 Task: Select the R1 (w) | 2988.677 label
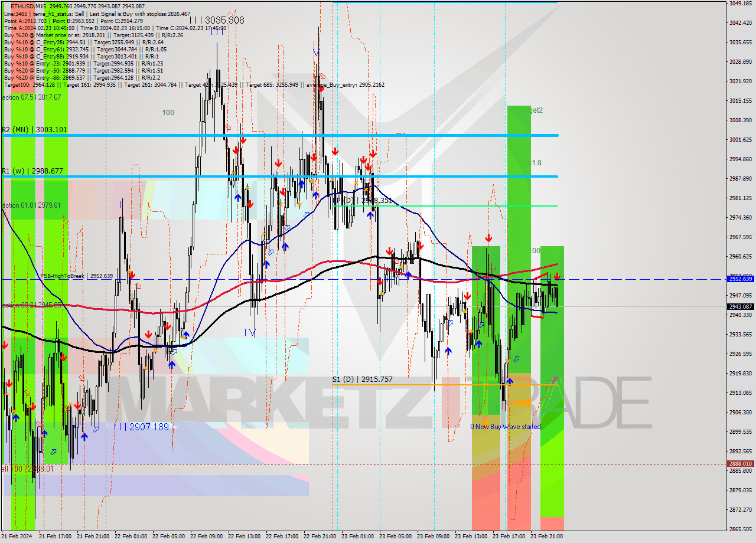pos(32,171)
